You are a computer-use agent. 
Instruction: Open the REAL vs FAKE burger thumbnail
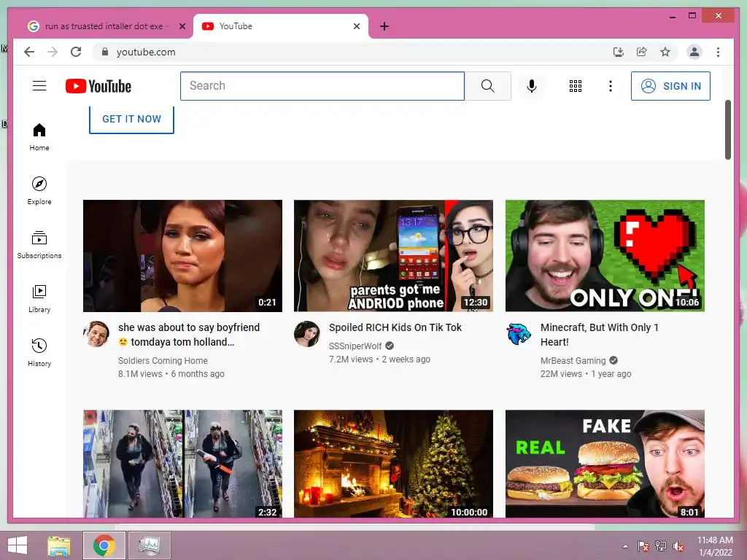pos(605,464)
